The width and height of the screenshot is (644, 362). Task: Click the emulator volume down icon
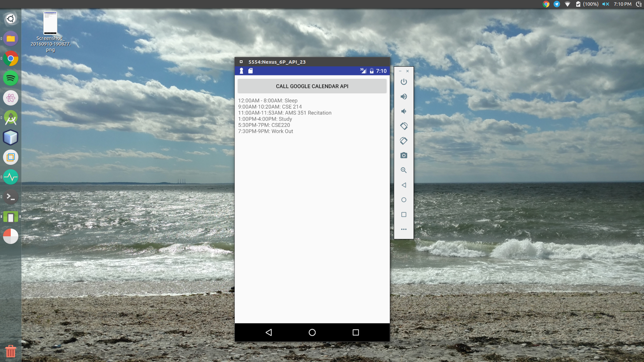(x=404, y=111)
